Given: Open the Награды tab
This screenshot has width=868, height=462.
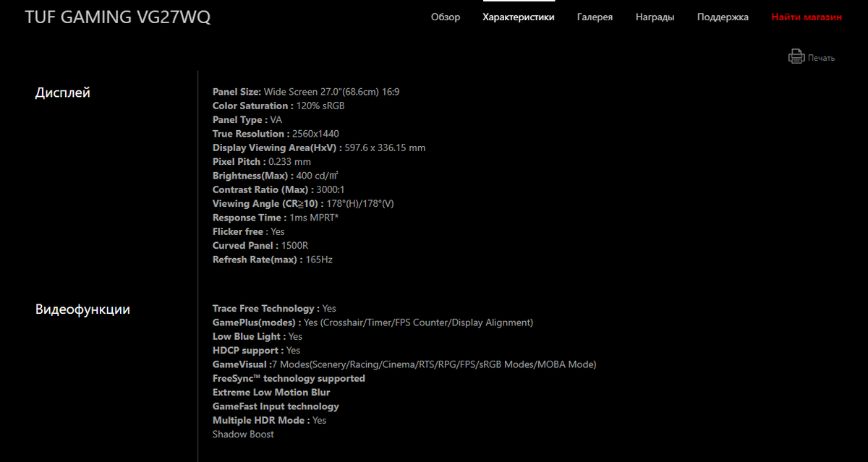Looking at the screenshot, I should pyautogui.click(x=655, y=17).
